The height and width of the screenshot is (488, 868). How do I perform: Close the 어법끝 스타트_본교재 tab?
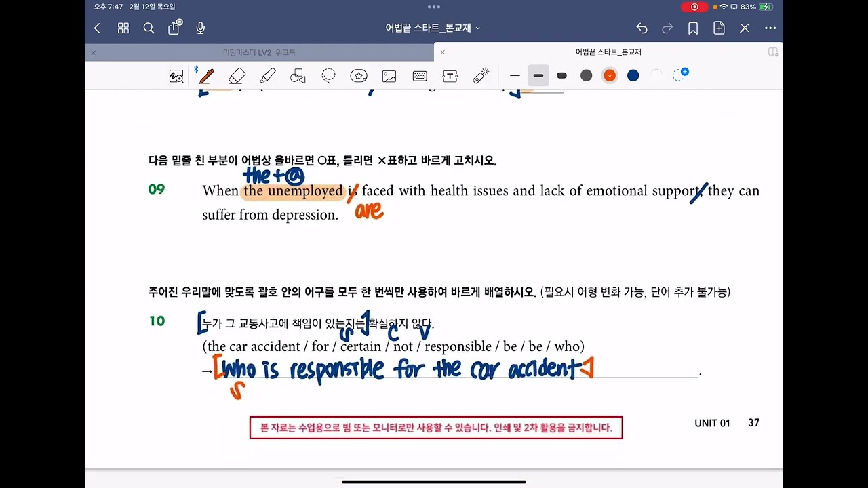[443, 52]
